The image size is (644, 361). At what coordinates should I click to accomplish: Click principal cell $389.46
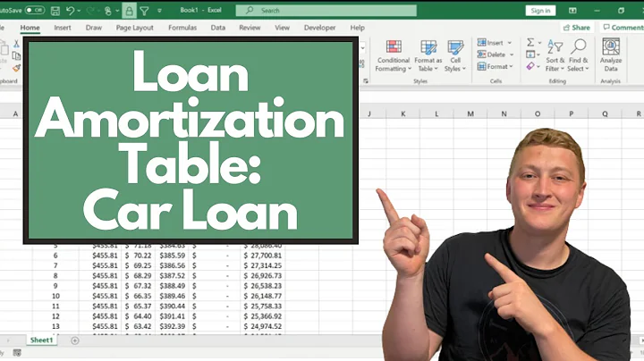tap(172, 296)
